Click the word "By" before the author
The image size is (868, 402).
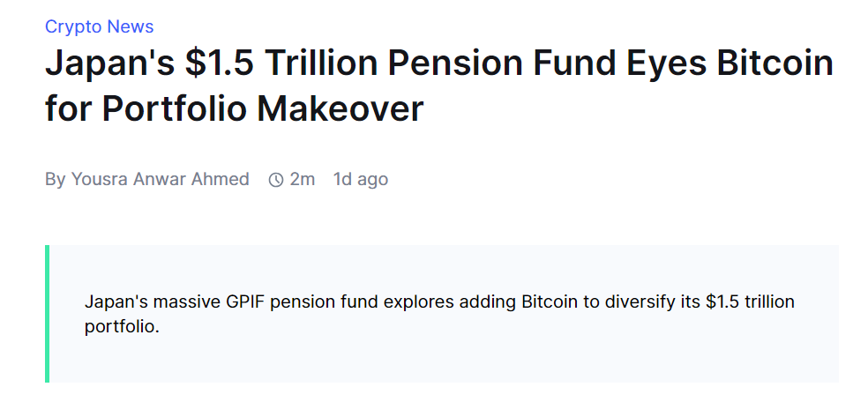coord(55,179)
